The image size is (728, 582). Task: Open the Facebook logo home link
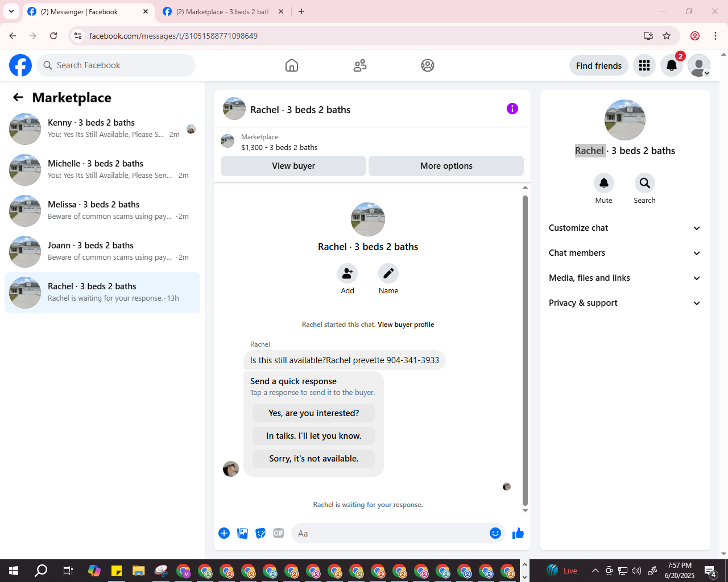pos(20,65)
